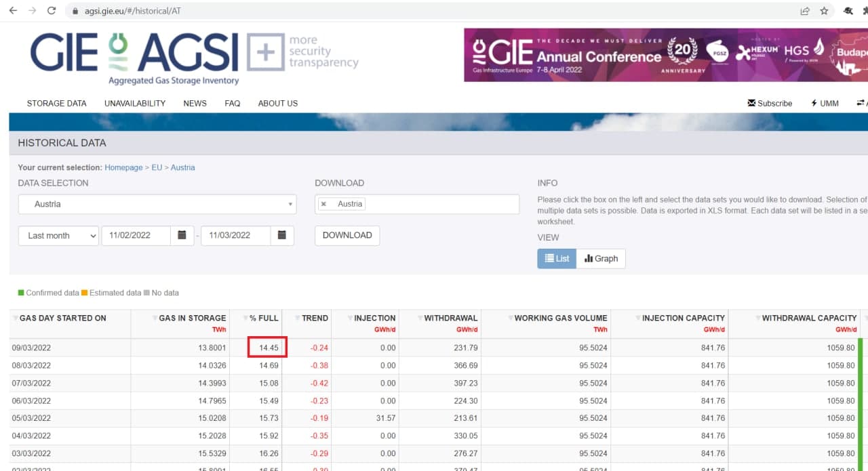Click the browser reload page icon

tap(52, 11)
